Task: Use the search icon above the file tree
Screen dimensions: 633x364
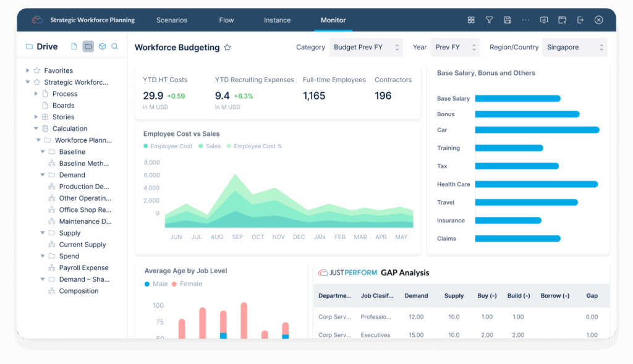Action: [x=115, y=46]
